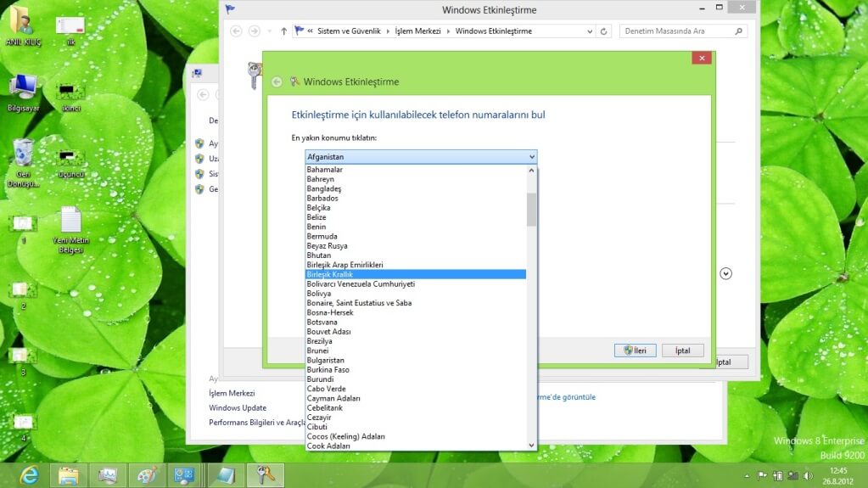Open the Geri Dönüşüm recycle bin icon

(23, 154)
